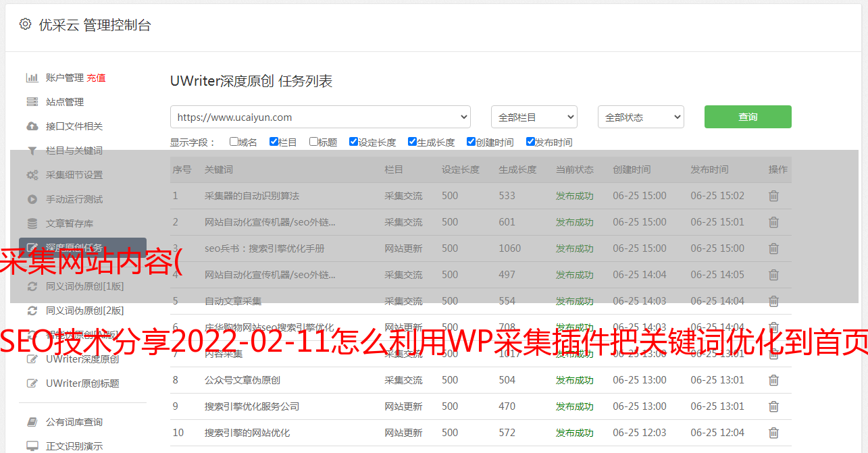Click the trash icon in row 2
Viewport: 868px width, 453px height.
(774, 222)
